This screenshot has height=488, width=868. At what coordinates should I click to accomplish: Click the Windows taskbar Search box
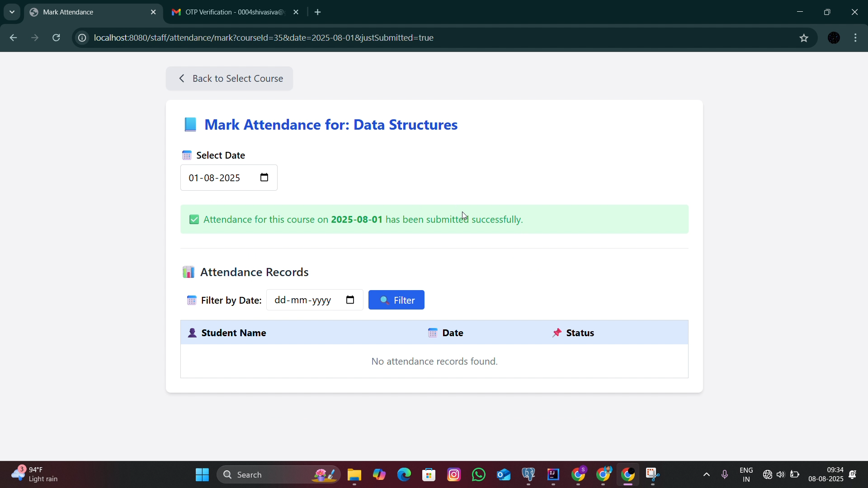point(279,475)
